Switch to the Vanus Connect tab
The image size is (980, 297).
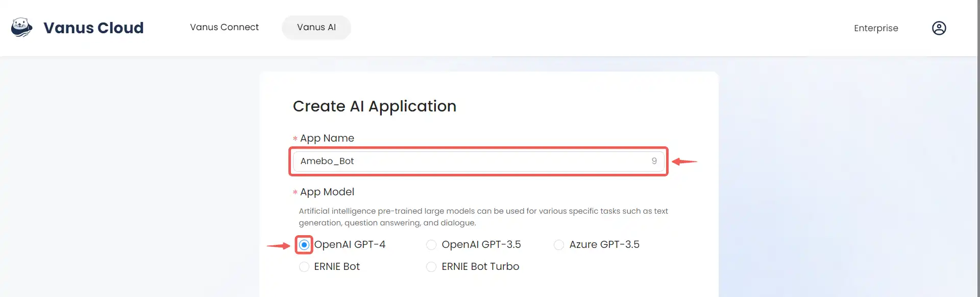point(224,27)
